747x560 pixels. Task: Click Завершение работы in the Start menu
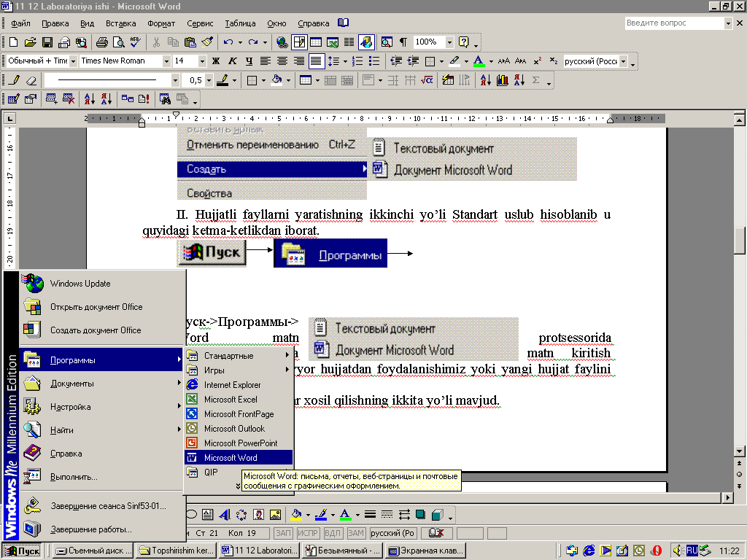(x=91, y=529)
